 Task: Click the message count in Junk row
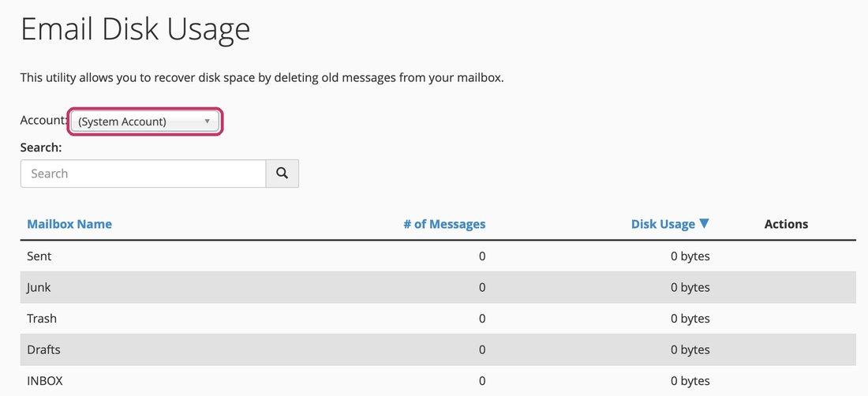(x=482, y=288)
